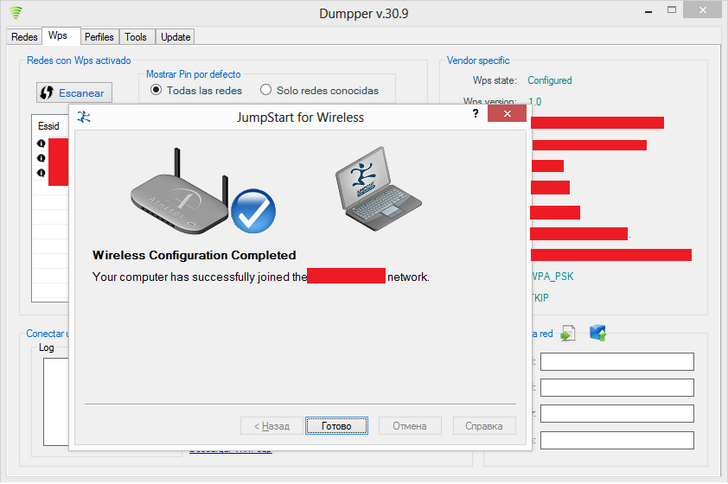The height and width of the screenshot is (484, 728).
Task: Go to the Update tab
Action: 175,37
